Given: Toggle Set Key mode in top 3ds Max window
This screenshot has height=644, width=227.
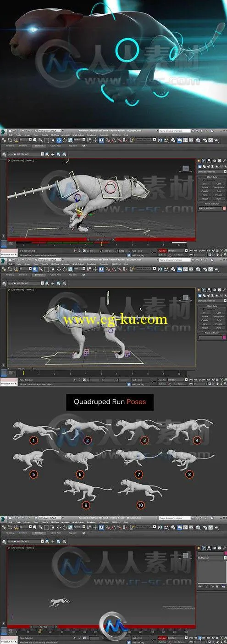Looking at the screenshot, I should coord(163,255).
